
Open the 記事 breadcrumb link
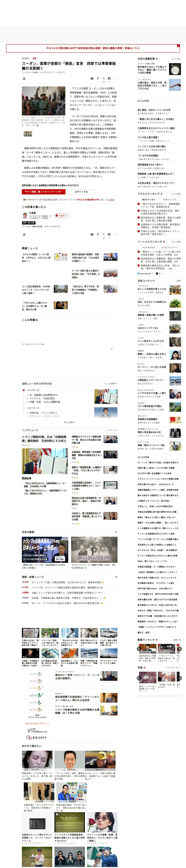34,58
